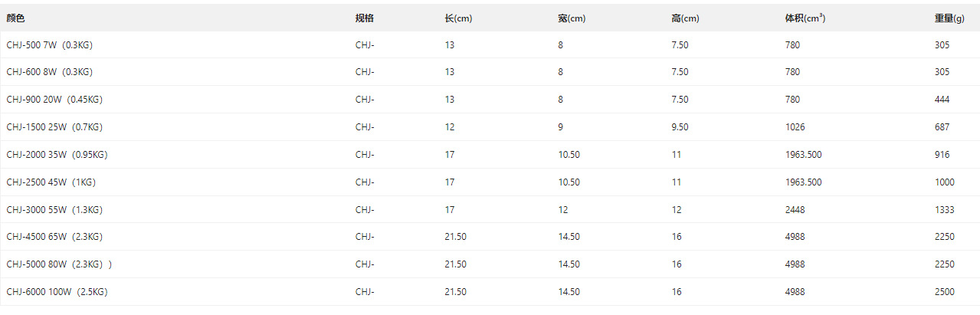Select the CHJ-5000 80W (2.3KG) row
The width and height of the screenshot is (980, 315).
pos(490,264)
